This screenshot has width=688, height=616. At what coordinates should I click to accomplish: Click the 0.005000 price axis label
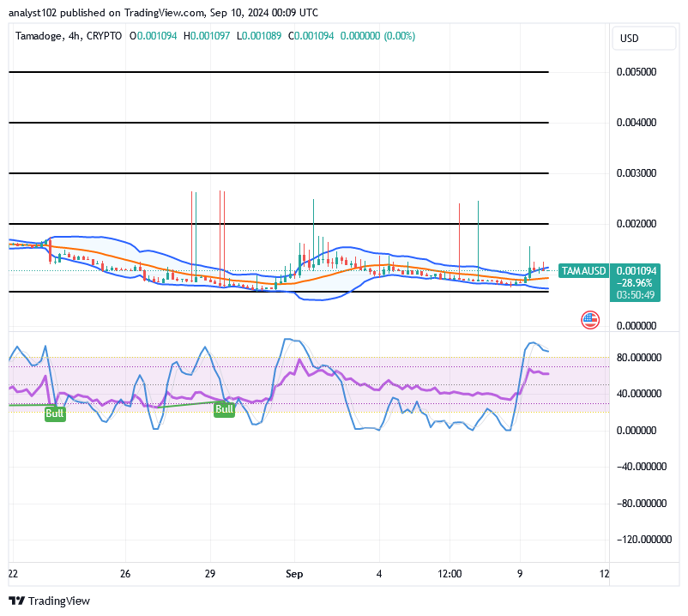tap(637, 72)
